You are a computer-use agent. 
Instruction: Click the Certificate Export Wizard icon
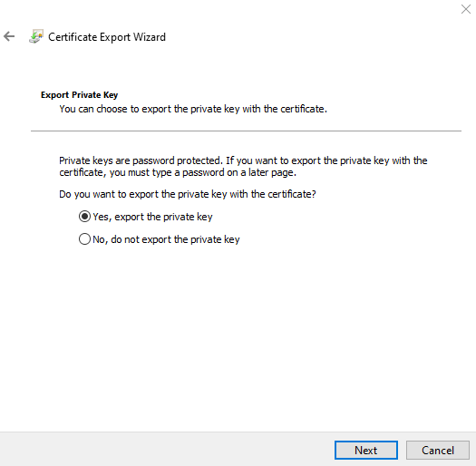point(36,37)
